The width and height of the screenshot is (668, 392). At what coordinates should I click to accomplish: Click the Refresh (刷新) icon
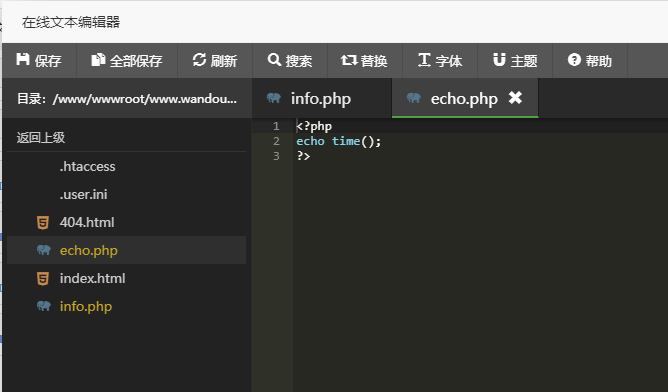click(199, 60)
